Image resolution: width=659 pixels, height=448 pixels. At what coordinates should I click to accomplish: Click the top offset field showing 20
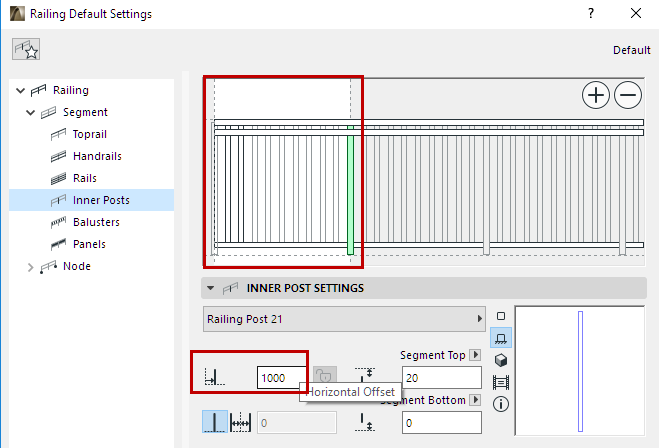[x=442, y=377]
